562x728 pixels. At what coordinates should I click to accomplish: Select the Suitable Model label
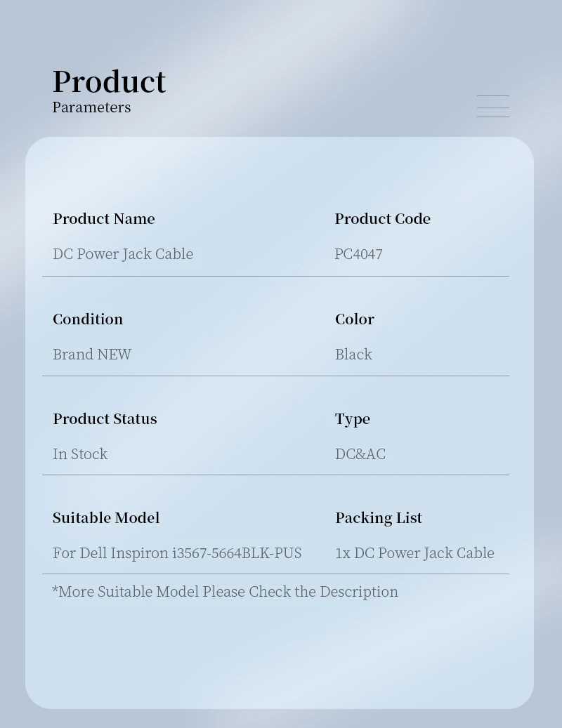(106, 518)
